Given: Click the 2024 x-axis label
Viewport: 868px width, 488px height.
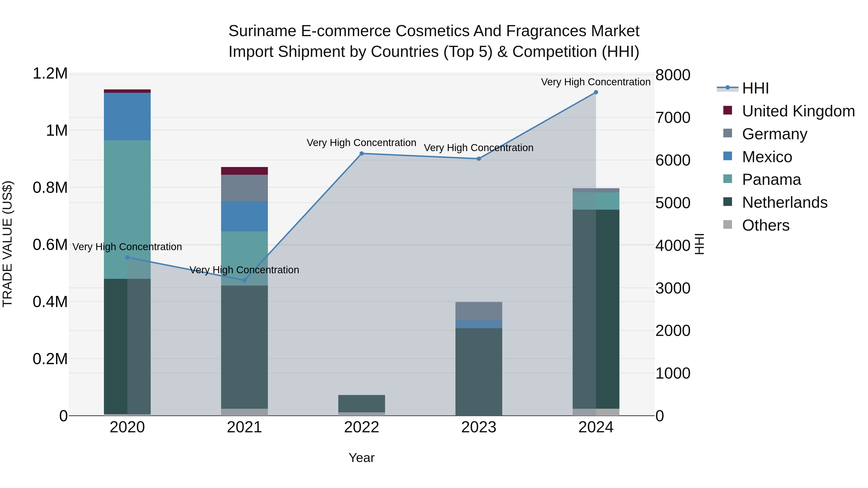Looking at the screenshot, I should (596, 427).
